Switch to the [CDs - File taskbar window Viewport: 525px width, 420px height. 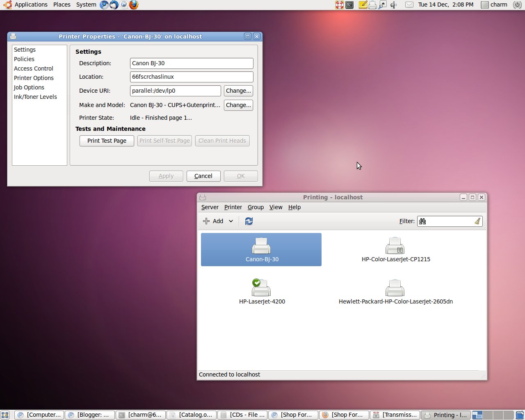point(242,415)
